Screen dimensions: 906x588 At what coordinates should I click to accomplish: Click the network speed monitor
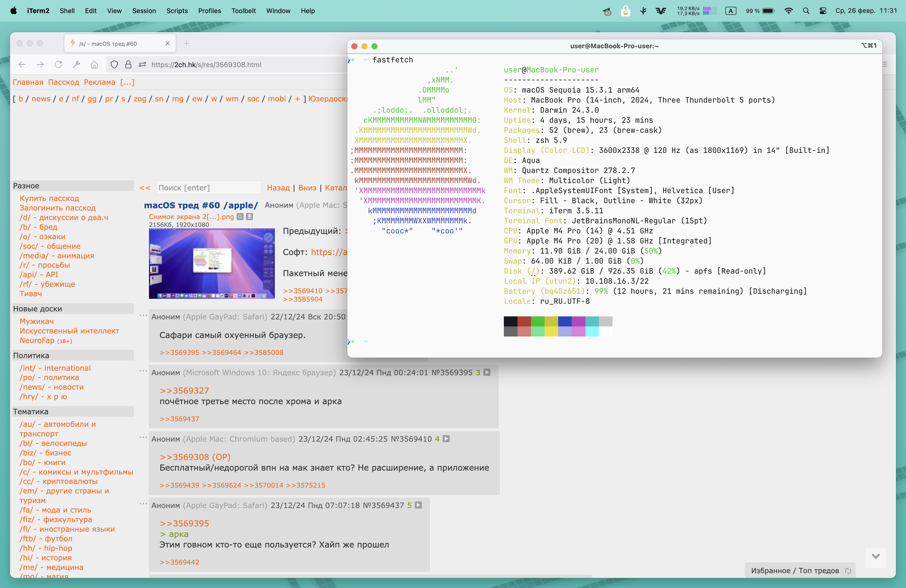pyautogui.click(x=696, y=11)
